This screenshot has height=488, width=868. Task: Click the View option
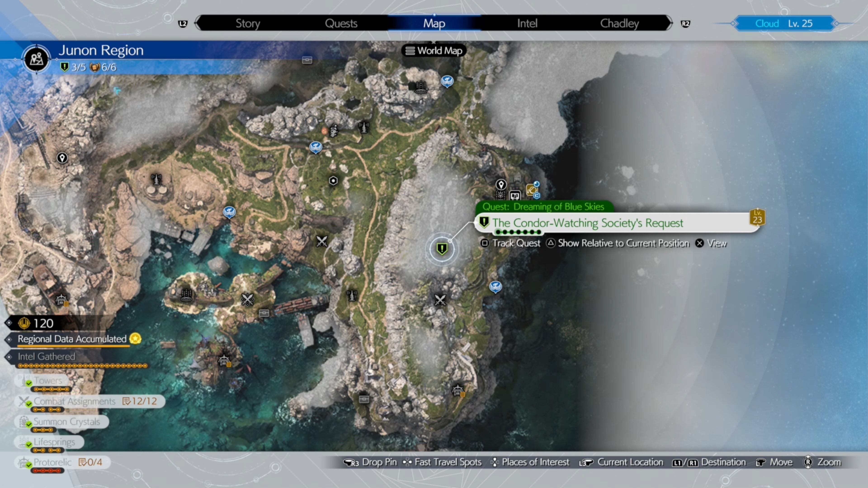[x=711, y=243]
